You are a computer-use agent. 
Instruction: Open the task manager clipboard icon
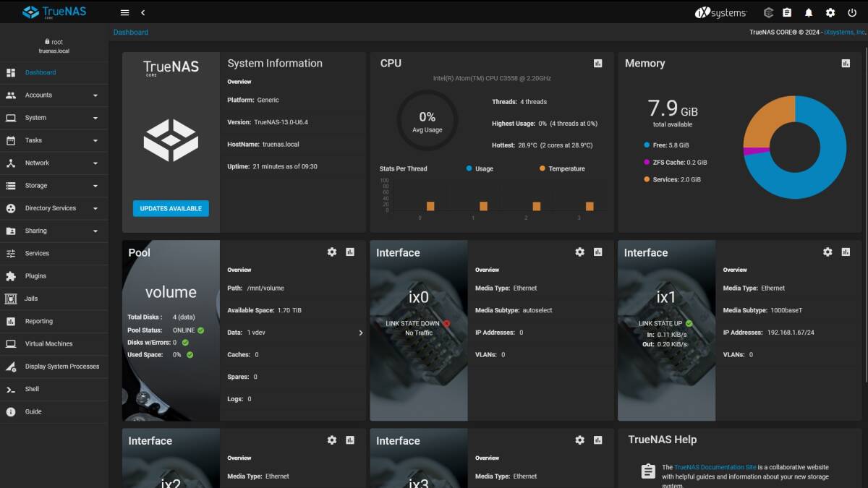788,12
